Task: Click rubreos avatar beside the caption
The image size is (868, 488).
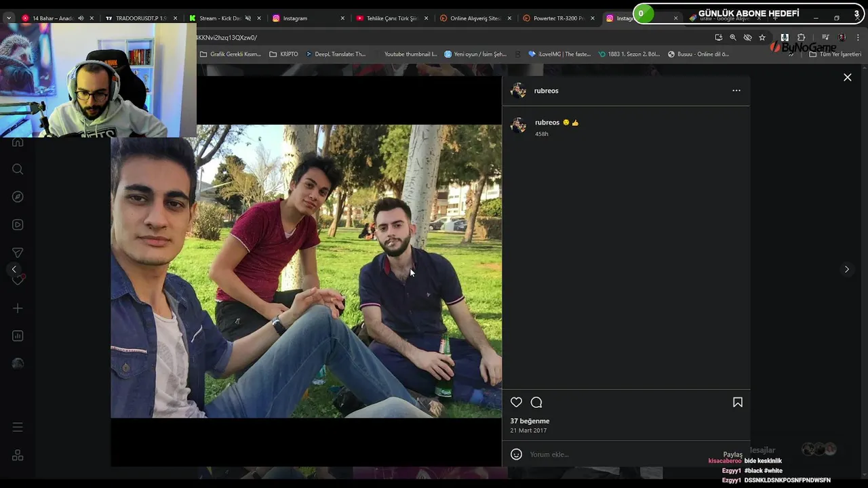Action: 518,125
